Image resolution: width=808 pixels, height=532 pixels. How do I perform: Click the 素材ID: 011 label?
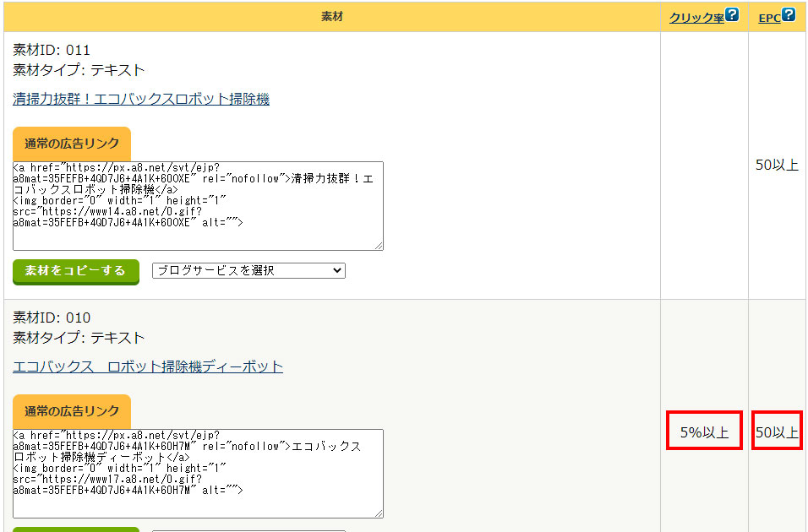52,50
